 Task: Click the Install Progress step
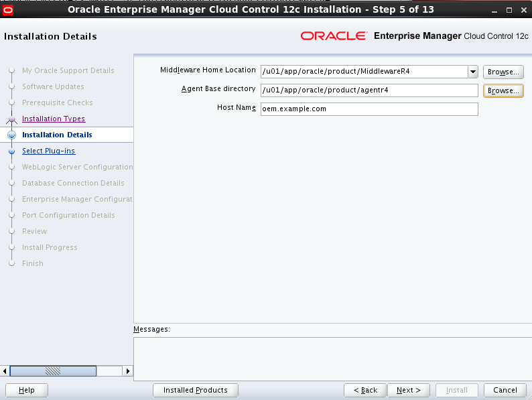pyautogui.click(x=50, y=247)
